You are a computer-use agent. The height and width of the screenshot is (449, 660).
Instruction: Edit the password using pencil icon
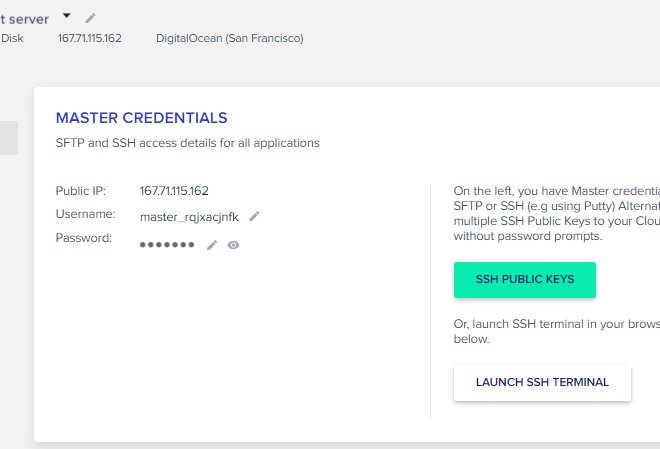(212, 245)
